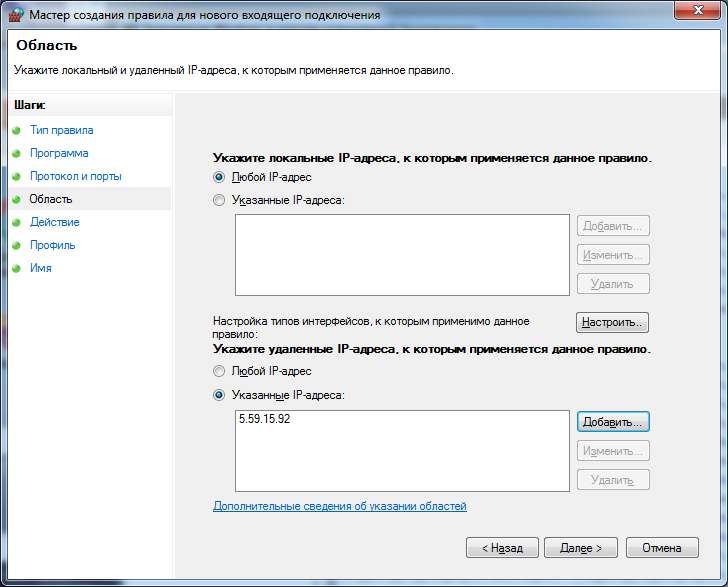The width and height of the screenshot is (728, 587).
Task: Choose 'Указанные IP-адреса' for local addresses
Action: click(x=219, y=201)
